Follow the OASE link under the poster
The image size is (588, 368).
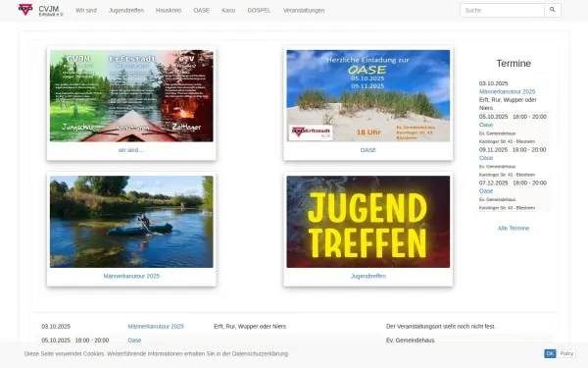coord(367,150)
